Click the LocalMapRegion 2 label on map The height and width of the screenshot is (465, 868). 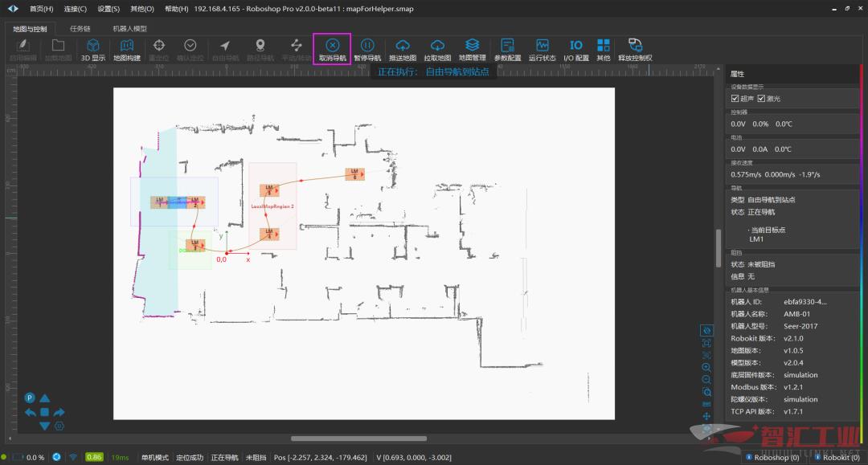[x=272, y=206]
